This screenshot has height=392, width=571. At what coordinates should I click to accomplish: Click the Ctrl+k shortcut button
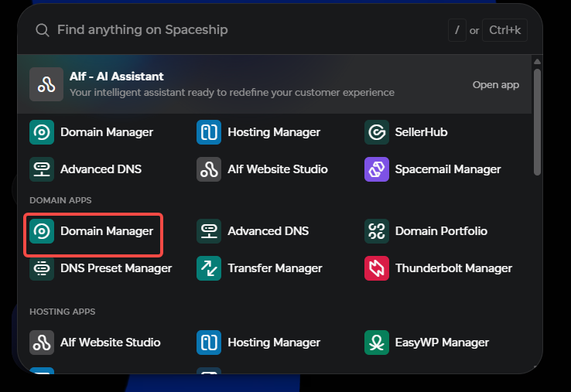[504, 30]
